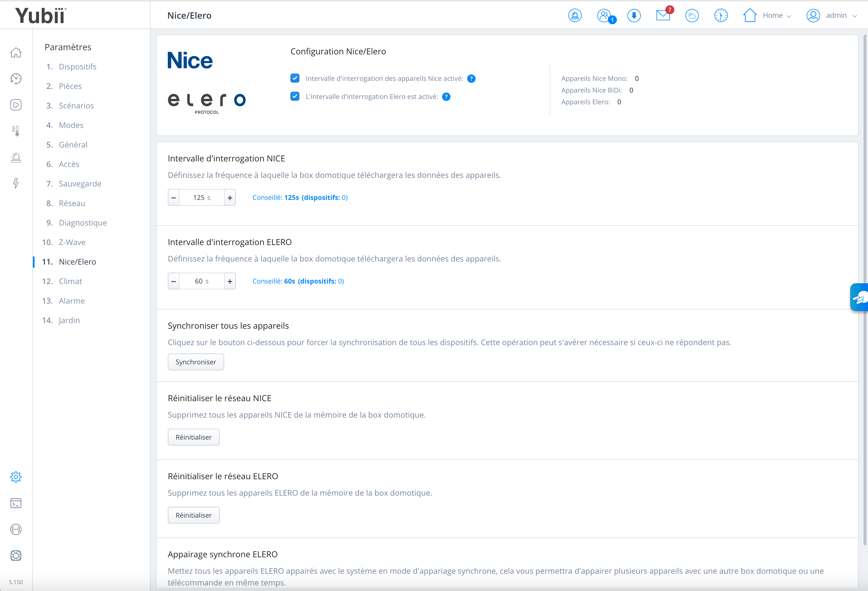Go to Sauvegarde settings
Screen dimensions: 868x591
pyautogui.click(x=80, y=183)
